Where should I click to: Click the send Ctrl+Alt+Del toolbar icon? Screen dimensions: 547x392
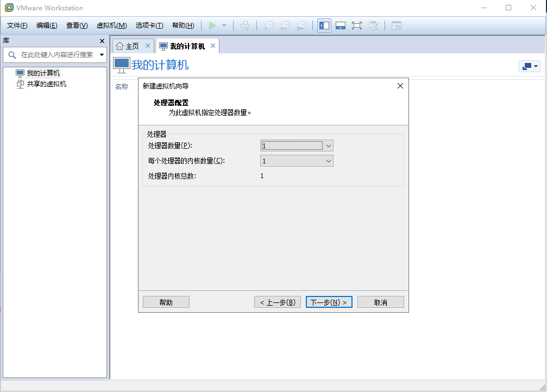point(245,26)
